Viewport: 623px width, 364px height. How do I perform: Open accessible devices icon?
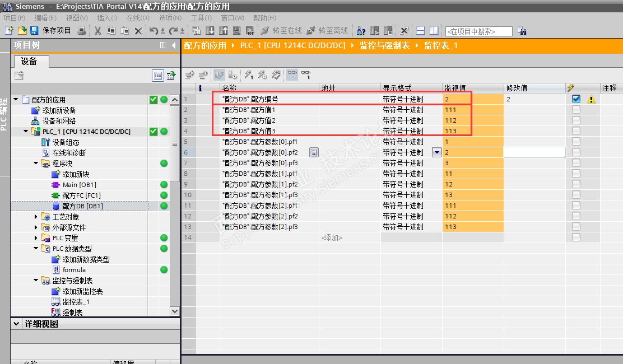tap(361, 31)
